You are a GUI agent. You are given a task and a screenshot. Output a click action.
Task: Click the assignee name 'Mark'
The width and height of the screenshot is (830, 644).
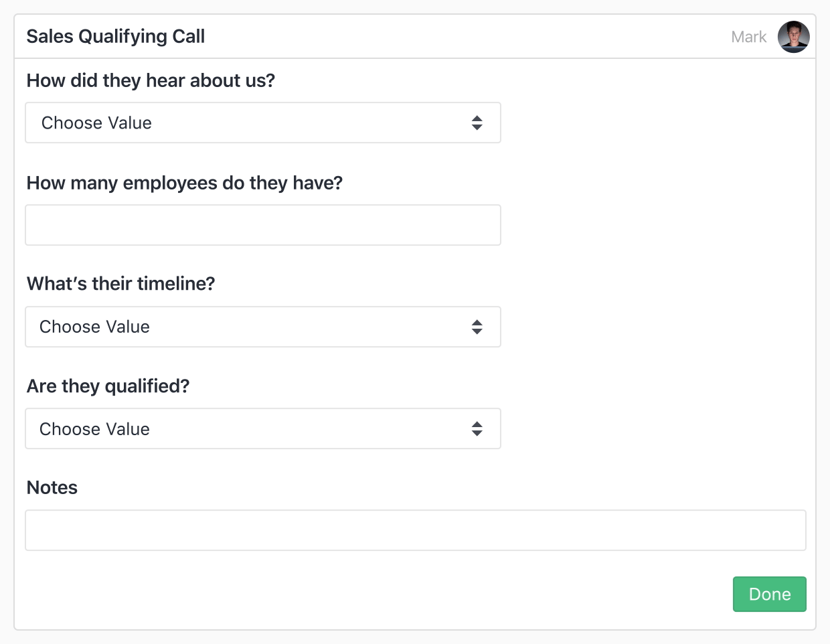(x=748, y=37)
